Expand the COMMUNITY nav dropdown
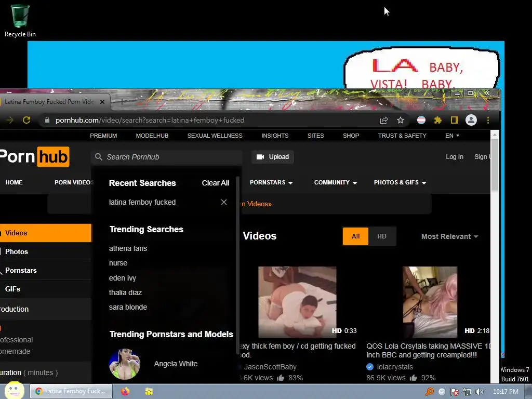 pos(336,182)
